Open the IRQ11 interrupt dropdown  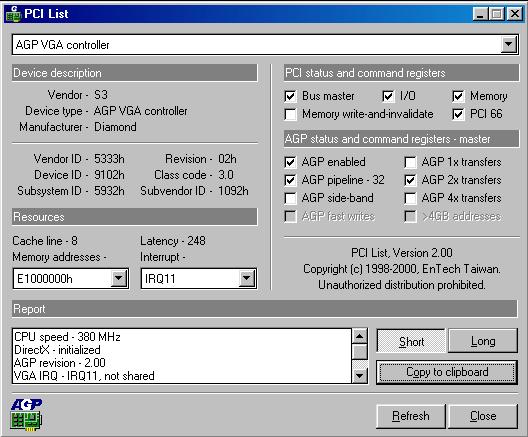tap(247, 278)
